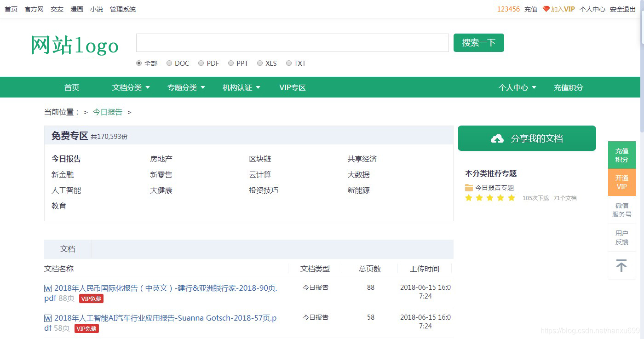Click the folder icon beside 今日报告专题
Image resolution: width=644 pixels, height=339 pixels.
pyautogui.click(x=469, y=188)
